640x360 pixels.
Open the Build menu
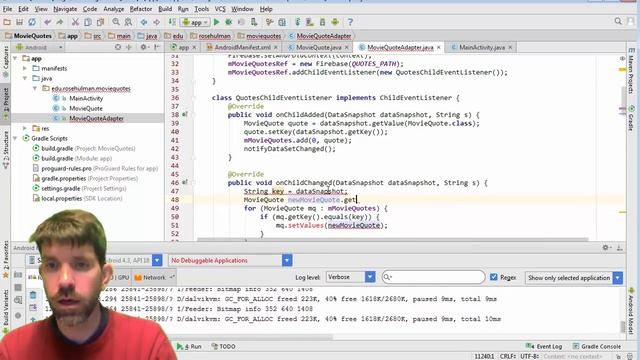(x=165, y=9)
